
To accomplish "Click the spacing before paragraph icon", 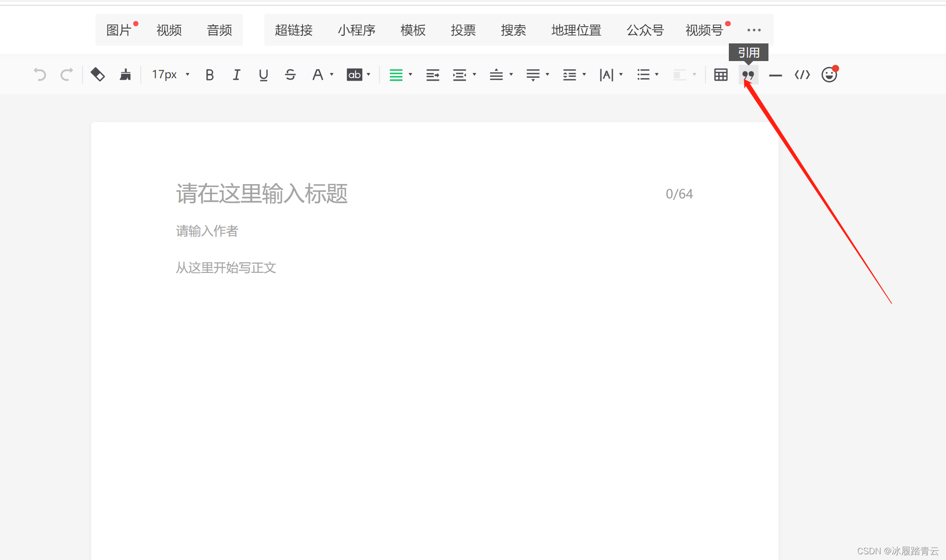I will 496,75.
